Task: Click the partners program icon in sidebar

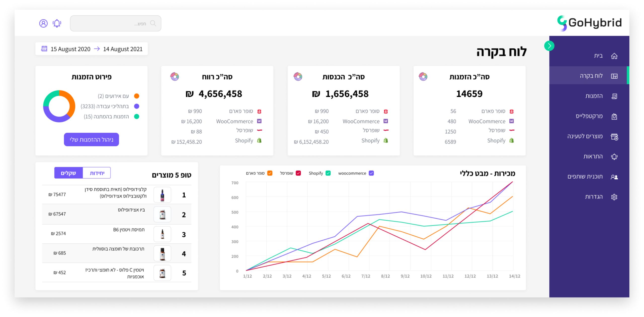Action: [614, 177]
